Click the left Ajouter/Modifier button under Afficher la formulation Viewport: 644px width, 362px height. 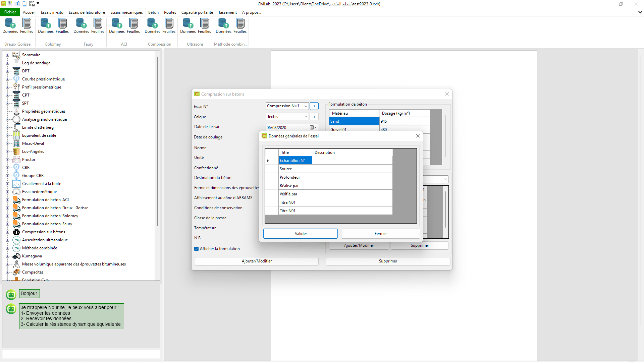(x=257, y=261)
